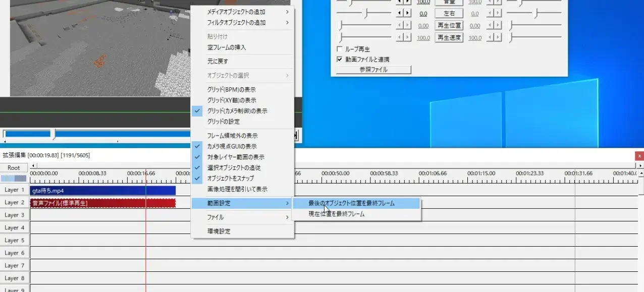Click the left scroll arrow above the timeline ruler
This screenshot has width=644, height=292.
click(32, 166)
